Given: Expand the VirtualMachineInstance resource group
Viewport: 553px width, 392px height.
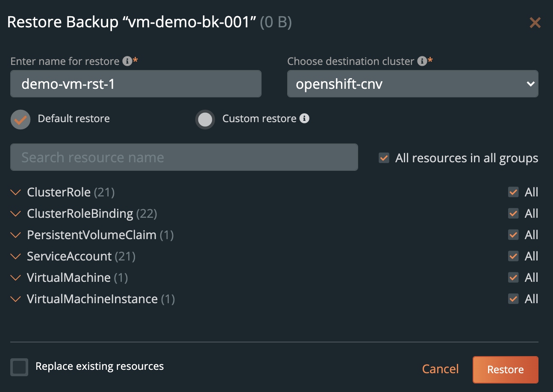Looking at the screenshot, I should click(x=16, y=299).
